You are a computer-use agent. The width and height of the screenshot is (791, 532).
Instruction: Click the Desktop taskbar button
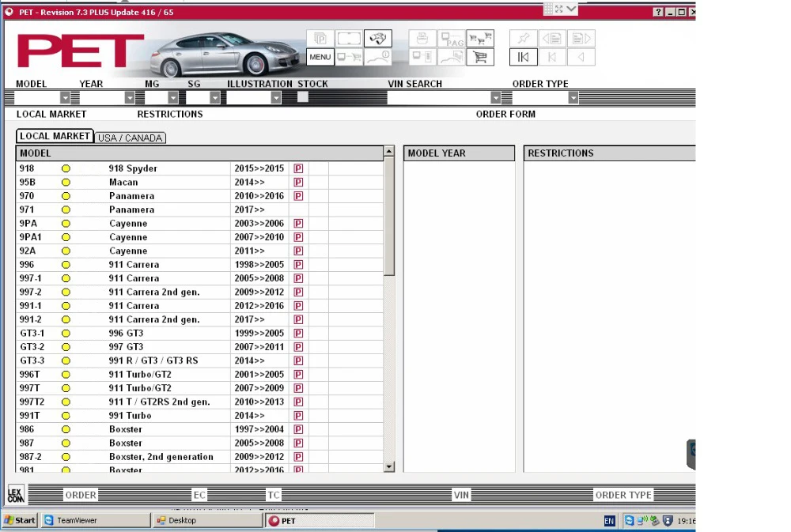pyautogui.click(x=207, y=520)
